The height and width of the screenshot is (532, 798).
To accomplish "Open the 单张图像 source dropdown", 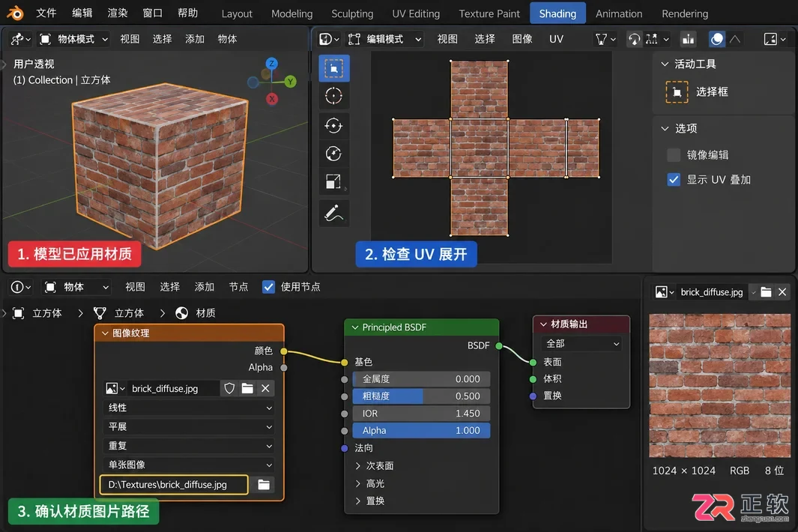I will point(189,465).
